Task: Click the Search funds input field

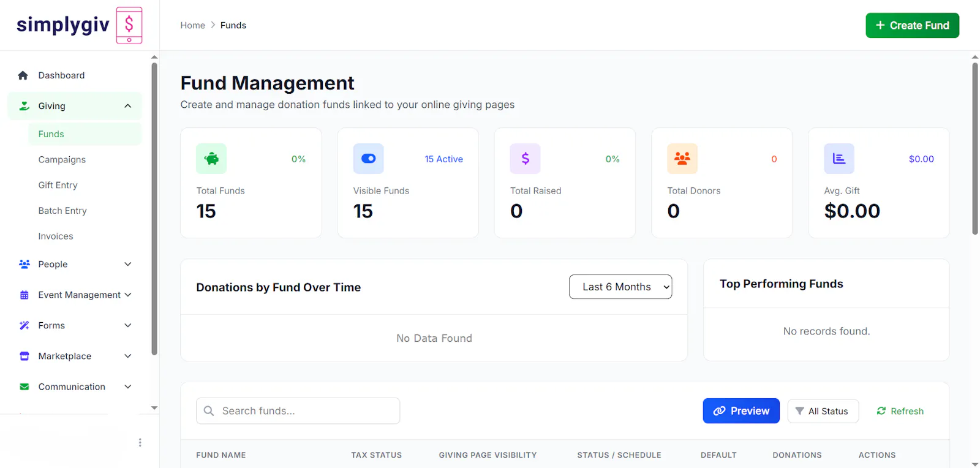Action: (x=298, y=411)
